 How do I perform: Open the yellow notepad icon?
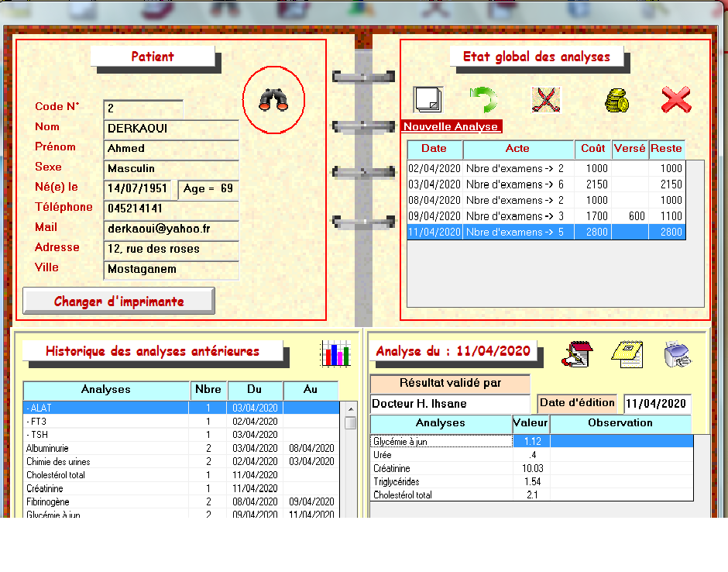pos(627,354)
